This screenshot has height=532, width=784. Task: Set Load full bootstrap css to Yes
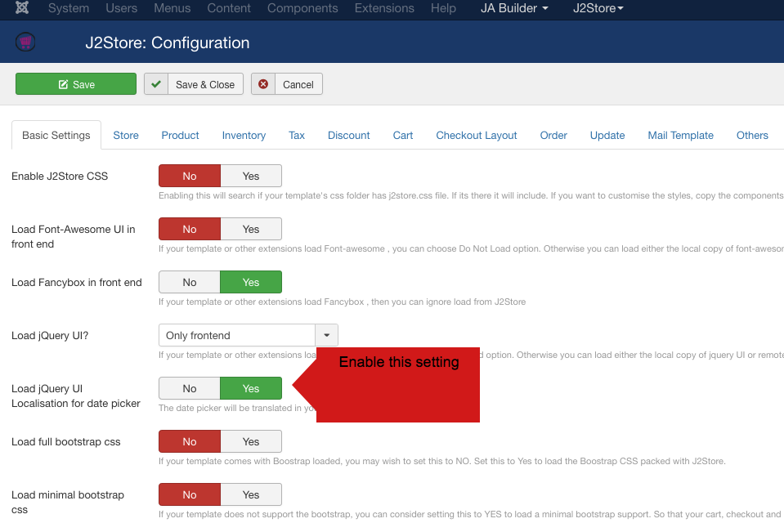click(x=251, y=441)
